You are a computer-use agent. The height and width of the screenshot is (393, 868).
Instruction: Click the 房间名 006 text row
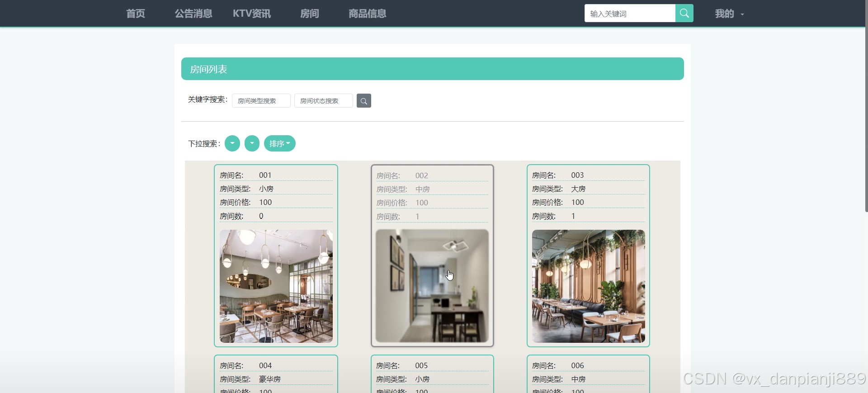tap(589, 365)
